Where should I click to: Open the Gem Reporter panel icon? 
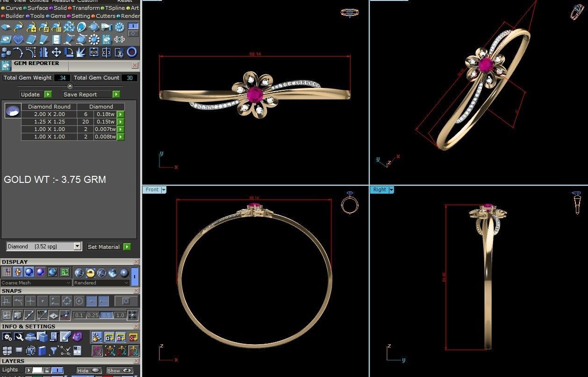(x=6, y=66)
